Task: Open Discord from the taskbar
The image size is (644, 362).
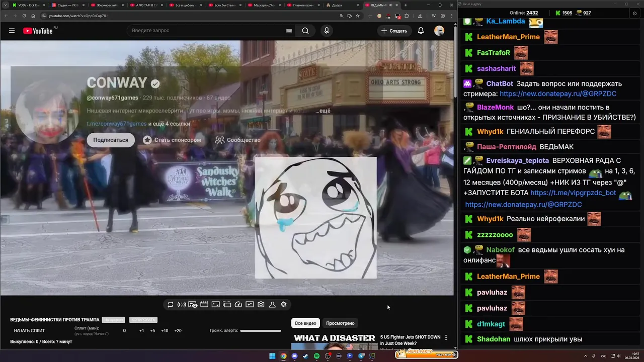Action: point(294,356)
